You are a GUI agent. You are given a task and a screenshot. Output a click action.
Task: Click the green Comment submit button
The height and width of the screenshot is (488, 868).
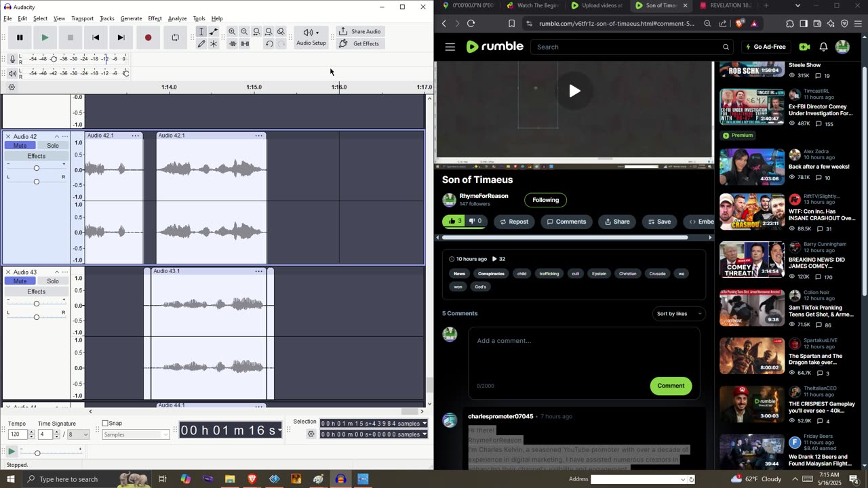[671, 386]
